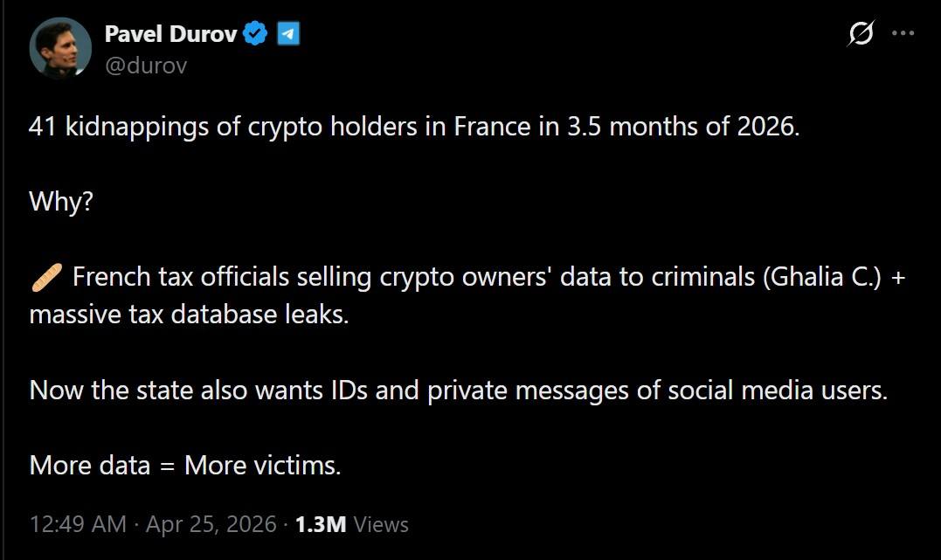Screen dimensions: 941x560
Task: Click the blue verified checkmark badge
Action: click(x=256, y=34)
